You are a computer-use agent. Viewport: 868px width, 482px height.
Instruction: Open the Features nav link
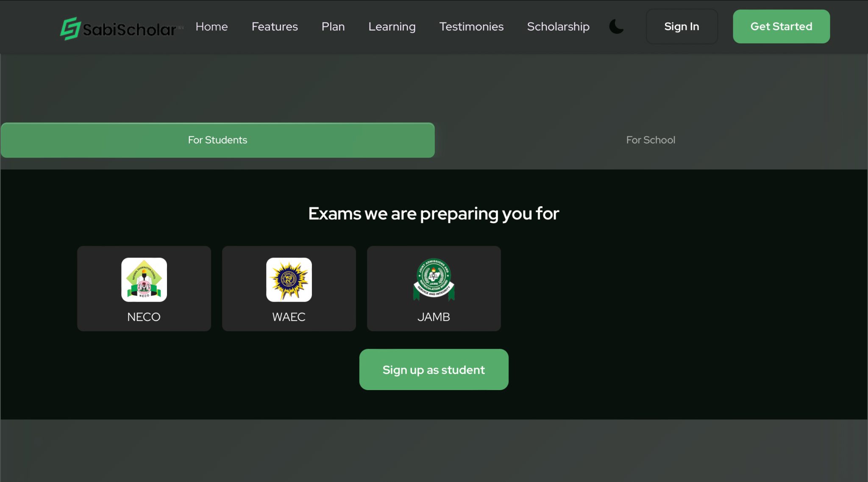tap(275, 27)
